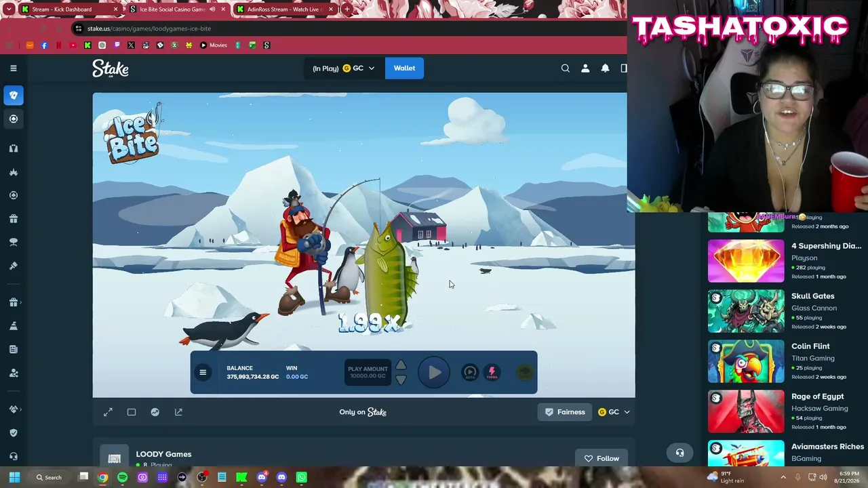
Task: Open WhatsApp from the taskbar
Action: [x=302, y=477]
